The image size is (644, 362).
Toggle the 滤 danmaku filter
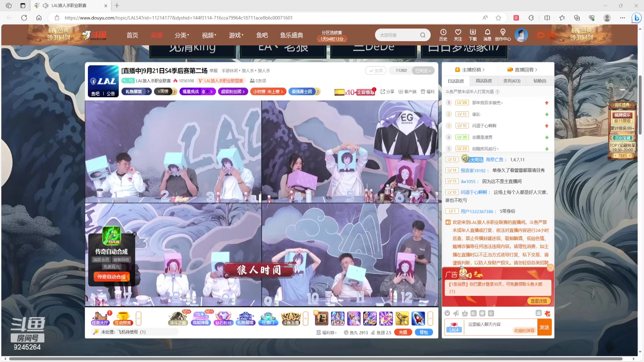tap(539, 313)
